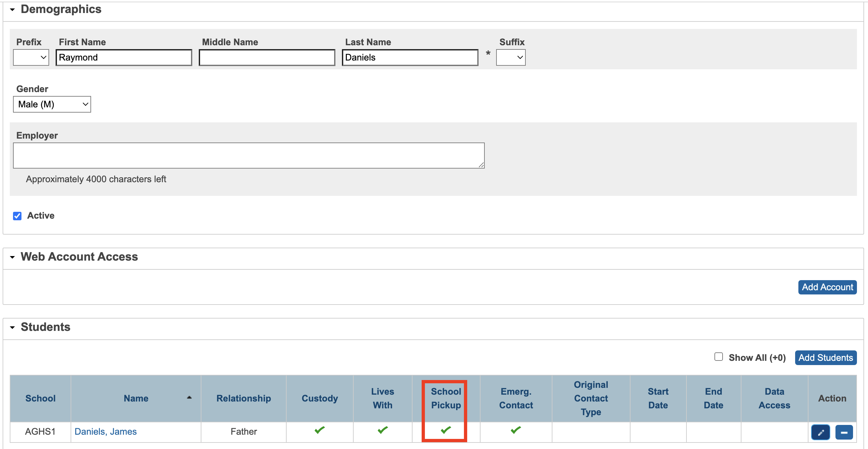Click into the Middle Name field
Viewport: 868px width, 449px height.
pos(267,57)
